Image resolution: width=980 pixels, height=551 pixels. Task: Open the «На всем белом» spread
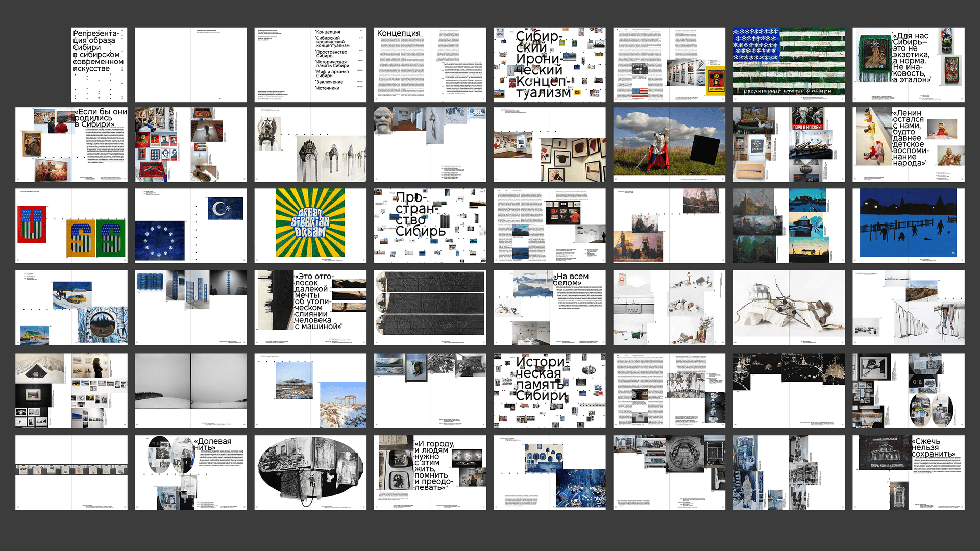click(x=549, y=308)
